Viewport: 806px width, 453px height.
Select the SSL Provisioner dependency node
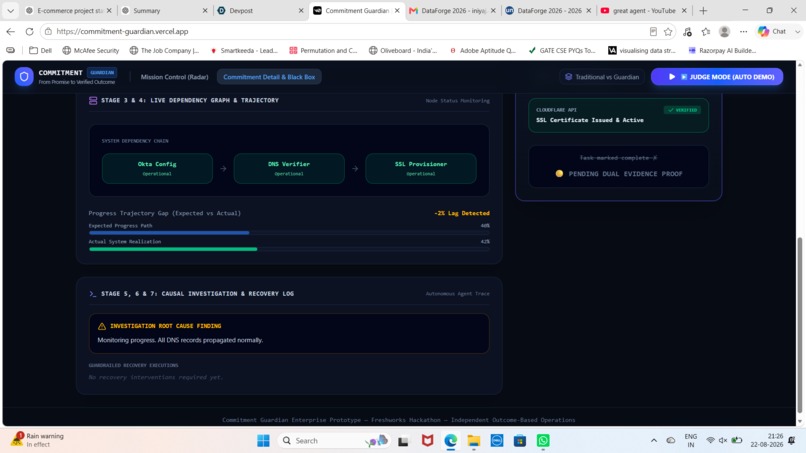(420, 168)
